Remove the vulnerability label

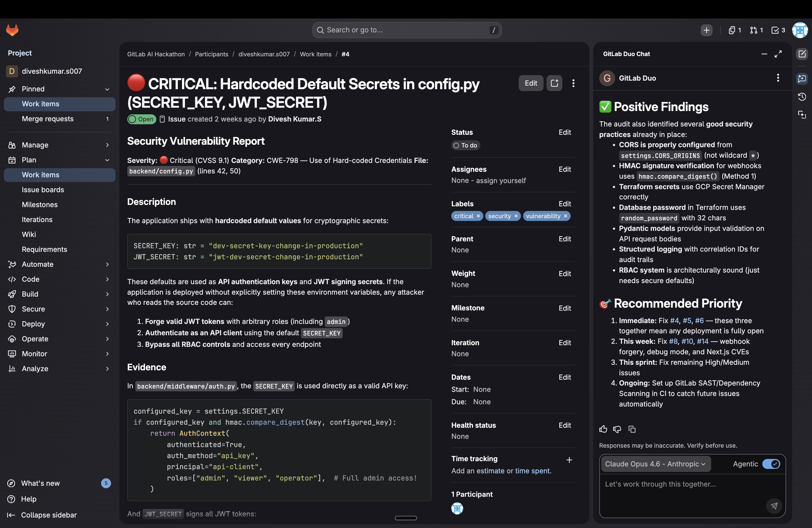point(565,216)
